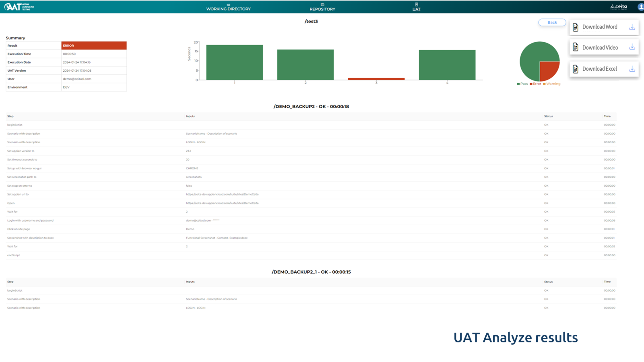Click Execution Time value 00:00:50
The image size is (644, 362).
pyautogui.click(x=69, y=54)
